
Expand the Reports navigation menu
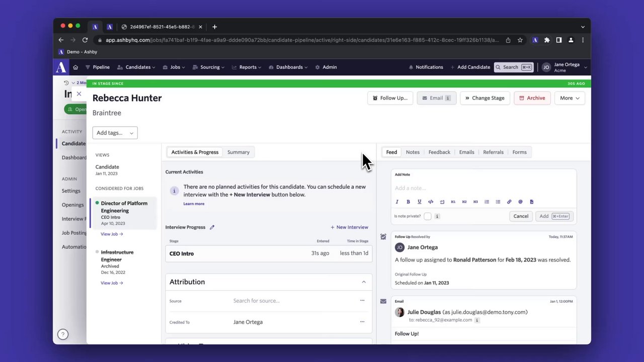(247, 67)
